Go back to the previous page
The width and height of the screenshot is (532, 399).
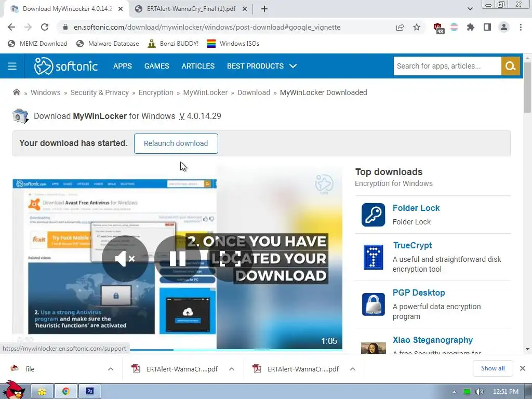pos(11,27)
